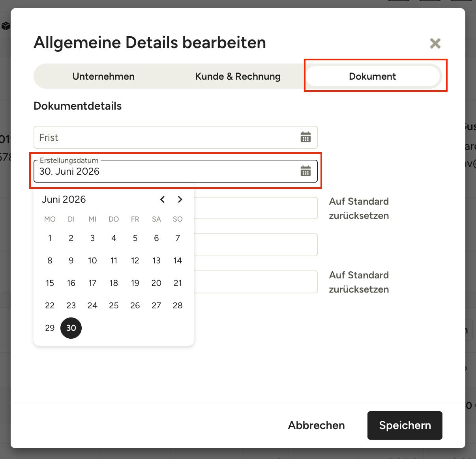The height and width of the screenshot is (459, 476).
Task: Click into the Frist input field
Action: coord(176,137)
